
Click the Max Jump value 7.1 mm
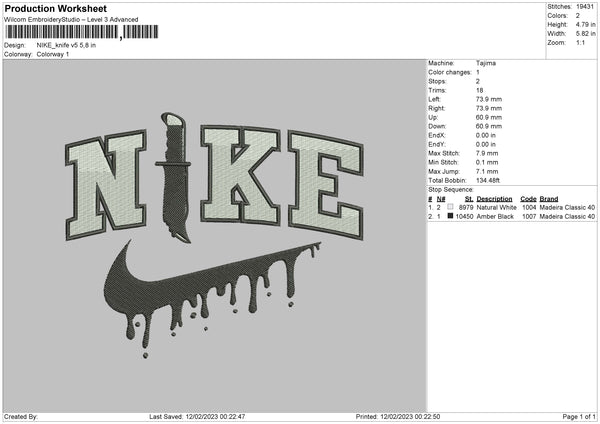(487, 171)
